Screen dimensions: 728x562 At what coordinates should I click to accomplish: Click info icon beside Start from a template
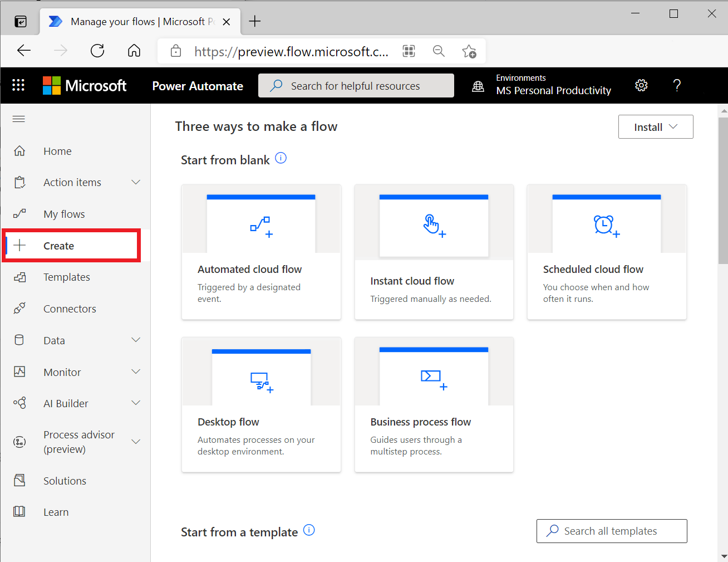(x=309, y=530)
